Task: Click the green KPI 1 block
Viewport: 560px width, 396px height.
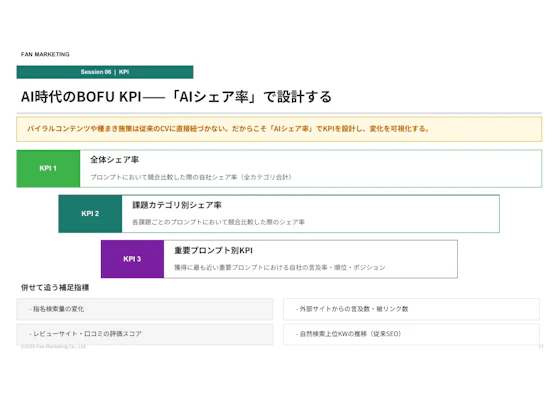Action: point(48,169)
